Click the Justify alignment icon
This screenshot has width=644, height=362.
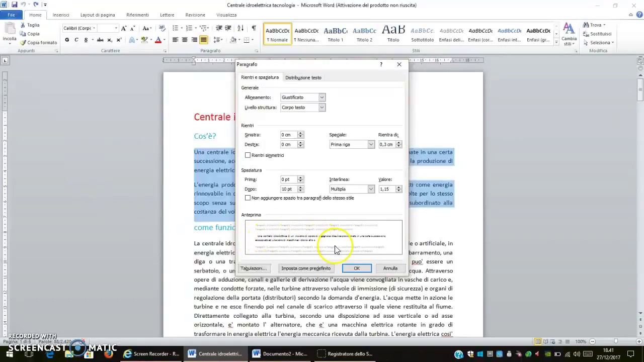[x=204, y=40]
